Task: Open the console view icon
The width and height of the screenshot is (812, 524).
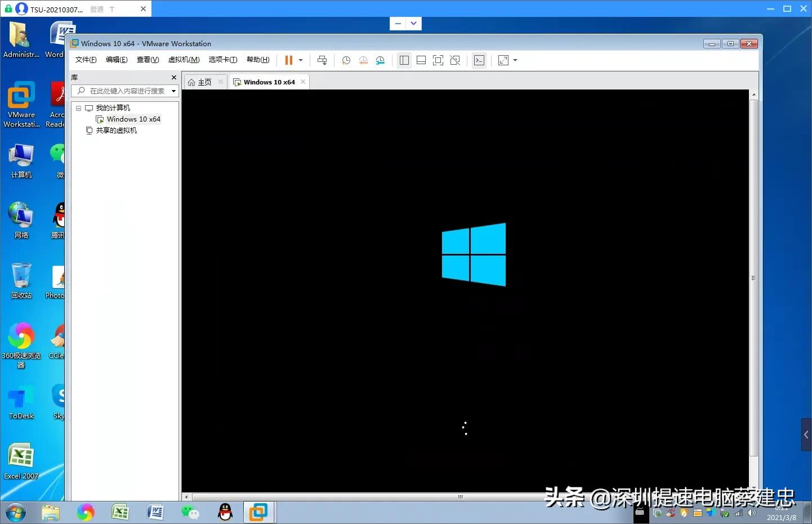Action: pyautogui.click(x=479, y=60)
